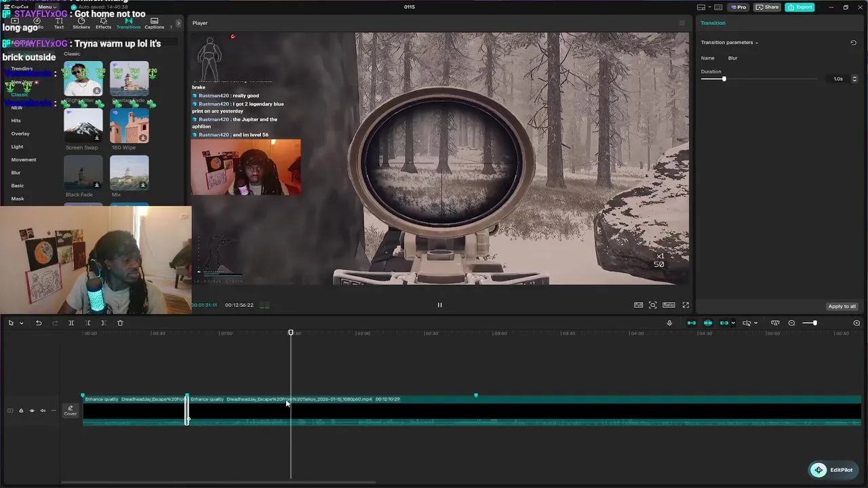This screenshot has width=868, height=488.
Task: Zoom out the timeline
Action: 791,323
